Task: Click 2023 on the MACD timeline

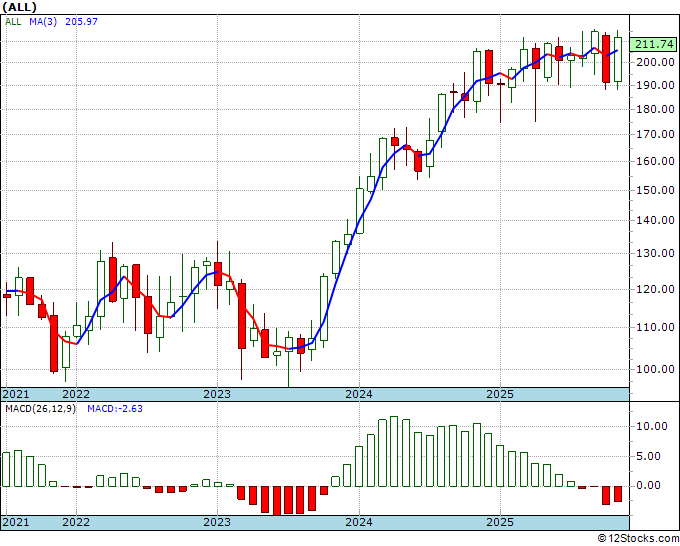Action: coord(217,522)
